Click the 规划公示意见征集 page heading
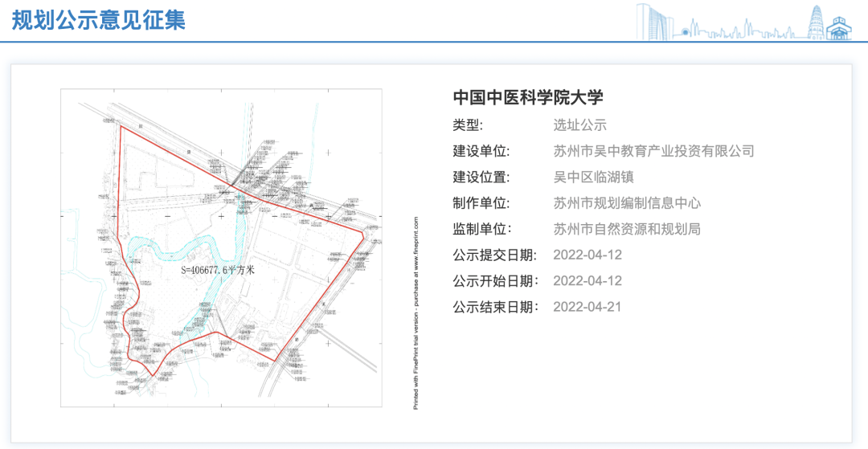This screenshot has width=868, height=449. 100,20
